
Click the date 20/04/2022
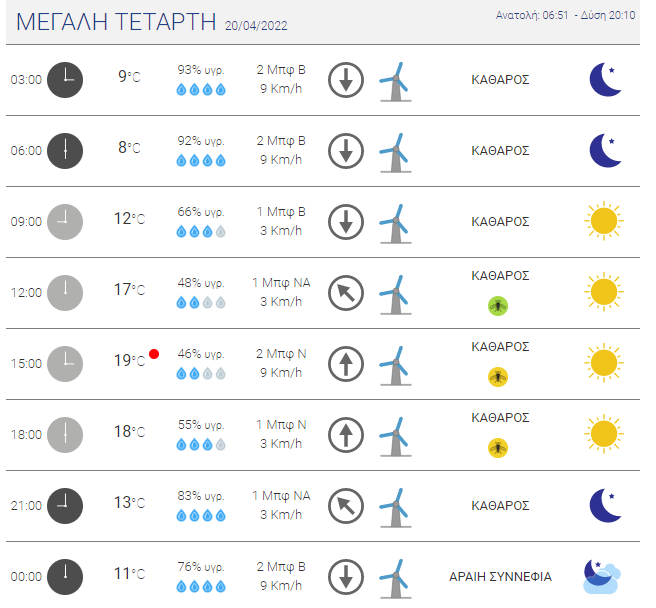[256, 26]
